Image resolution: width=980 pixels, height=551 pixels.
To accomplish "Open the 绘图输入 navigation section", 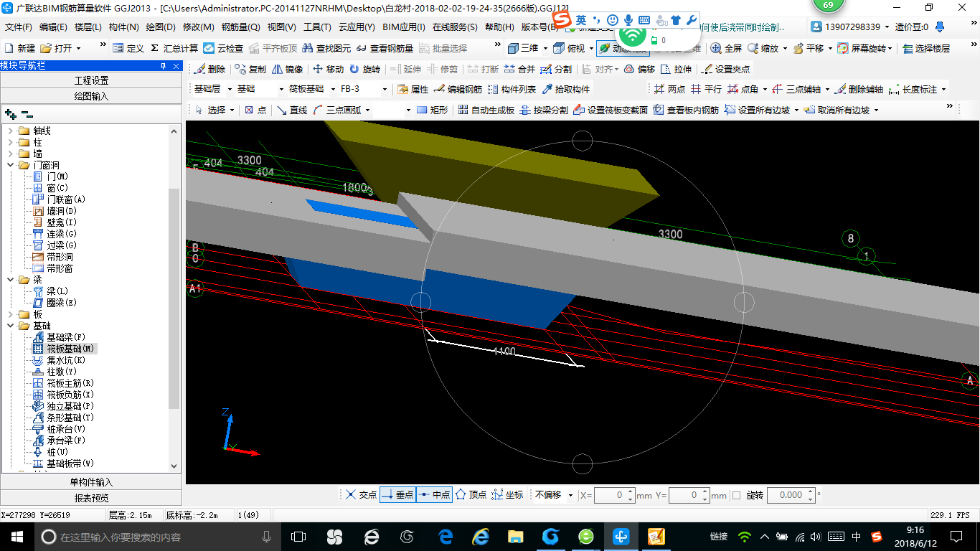I will [91, 95].
